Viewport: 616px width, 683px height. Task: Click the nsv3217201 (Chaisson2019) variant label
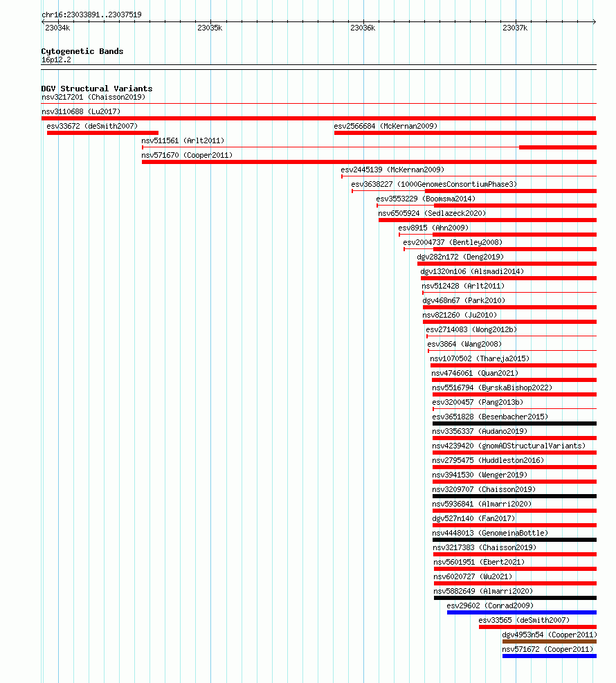click(93, 97)
